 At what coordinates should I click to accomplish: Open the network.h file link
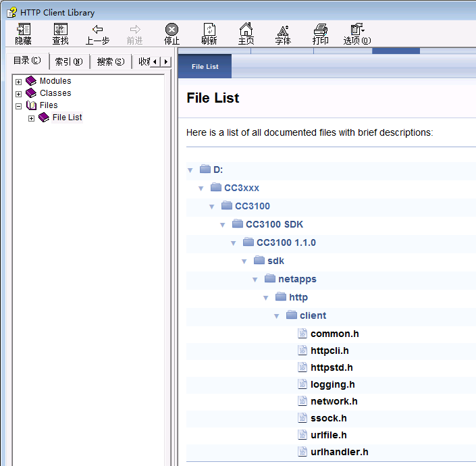click(x=334, y=401)
